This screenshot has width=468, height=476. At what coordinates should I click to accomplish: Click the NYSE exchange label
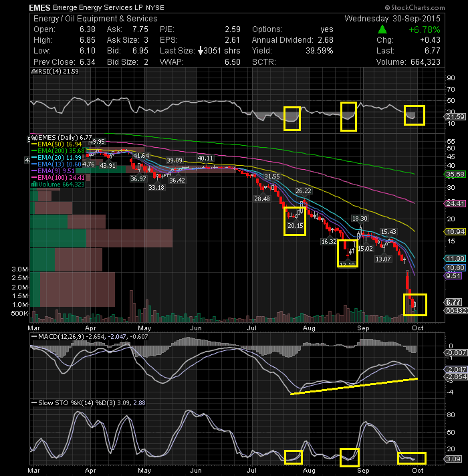tap(155, 8)
